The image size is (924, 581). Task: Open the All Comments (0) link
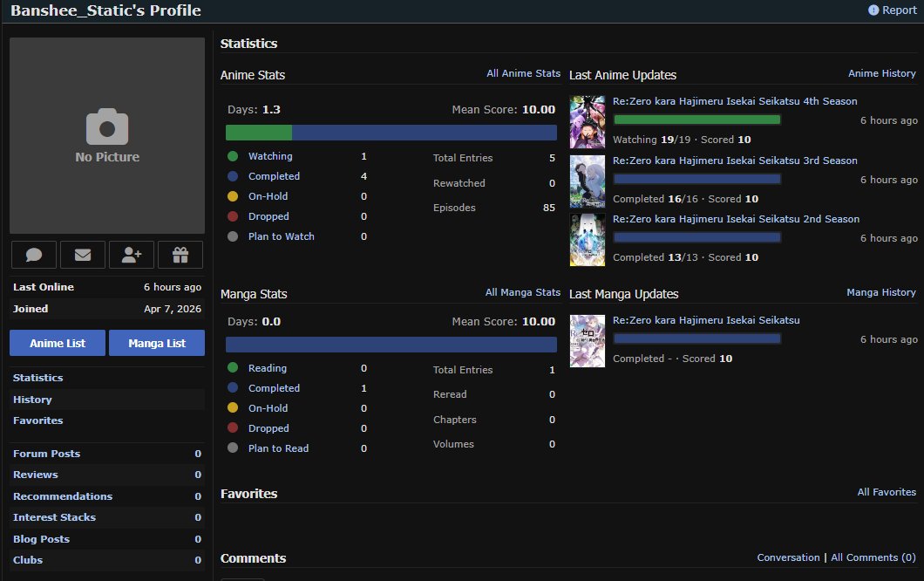873,557
